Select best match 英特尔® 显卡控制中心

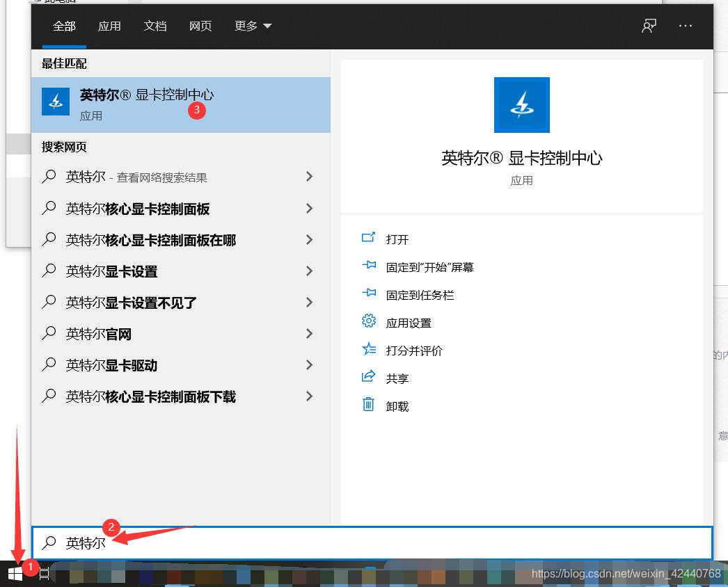tap(180, 105)
